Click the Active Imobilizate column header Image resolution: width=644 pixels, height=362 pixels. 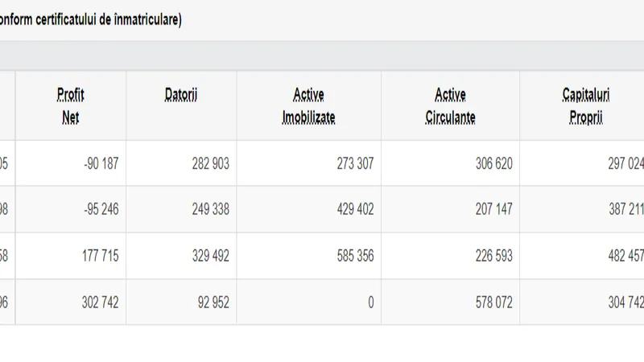(309, 106)
